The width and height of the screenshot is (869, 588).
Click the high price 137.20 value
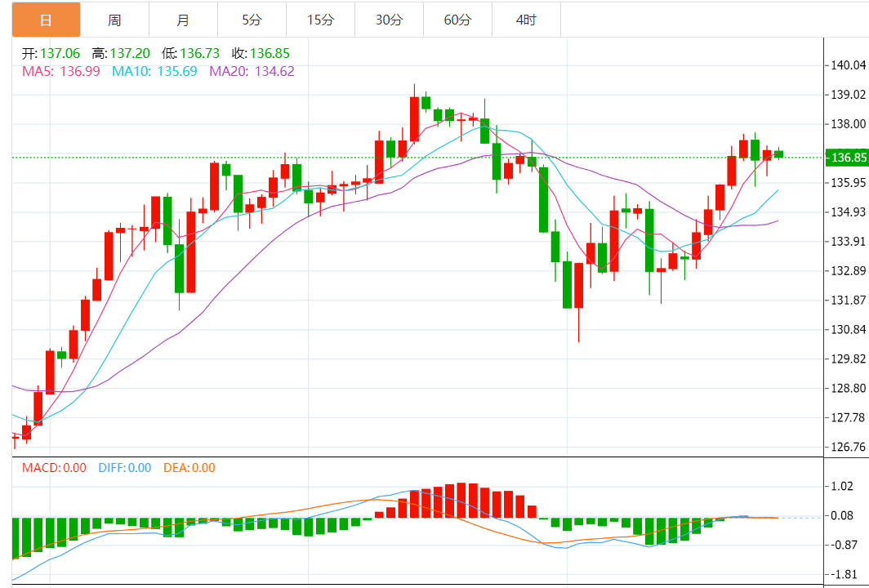click(130, 54)
